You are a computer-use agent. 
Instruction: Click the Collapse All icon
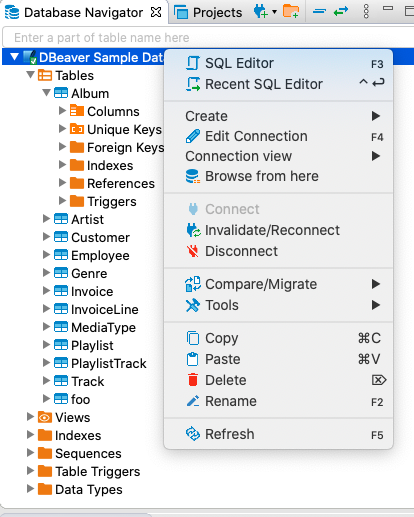coord(319,12)
